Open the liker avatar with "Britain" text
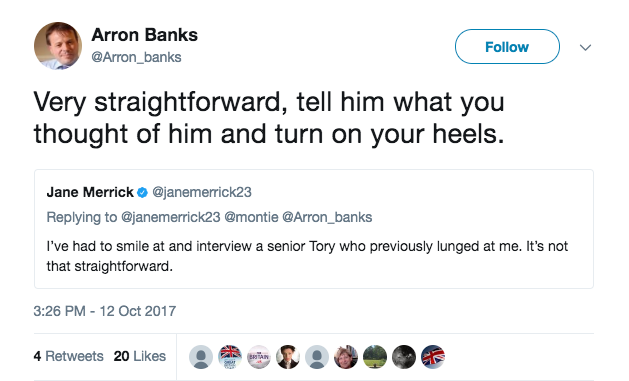The height and width of the screenshot is (381, 629). pos(259,357)
